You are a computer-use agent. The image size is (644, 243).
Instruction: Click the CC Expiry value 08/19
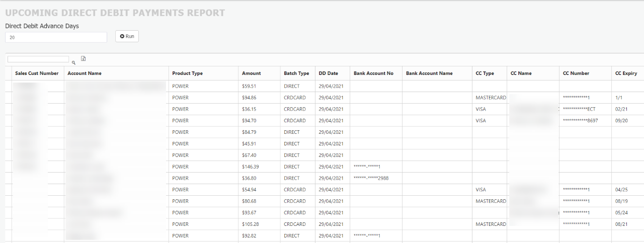pos(621,201)
